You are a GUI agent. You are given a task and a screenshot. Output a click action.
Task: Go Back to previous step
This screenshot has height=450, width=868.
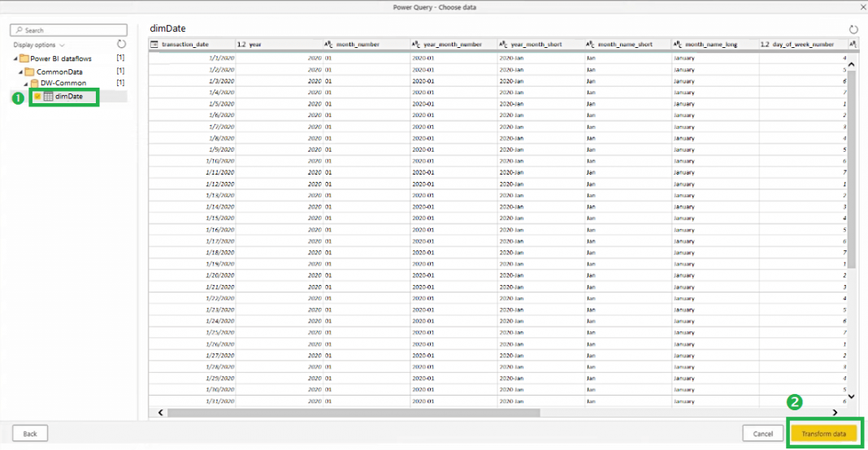(x=30, y=434)
